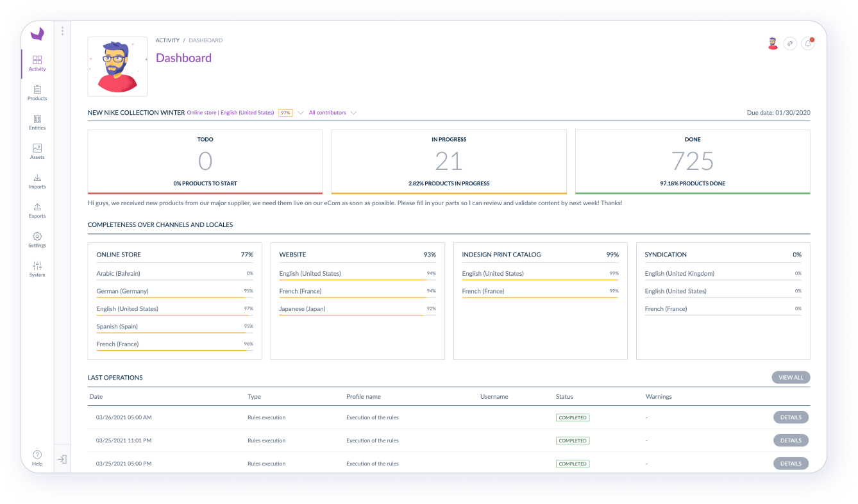Open the All contributors dropdown

pos(332,112)
